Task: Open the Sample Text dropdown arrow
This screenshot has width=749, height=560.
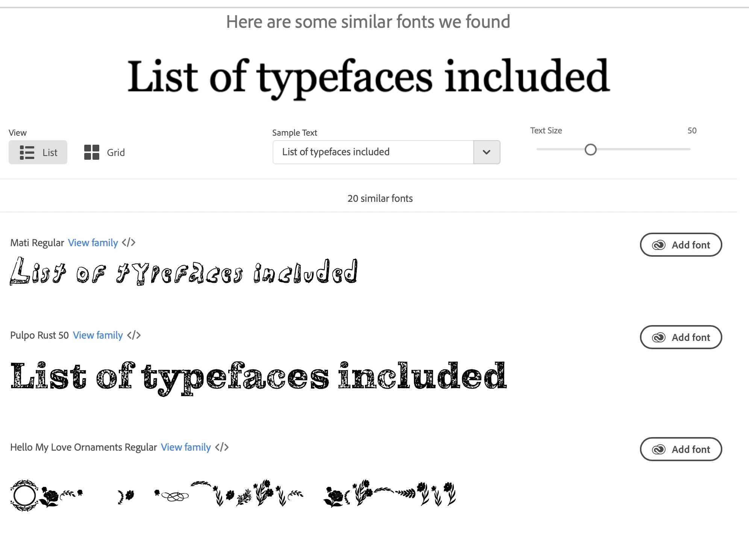Action: pos(487,152)
